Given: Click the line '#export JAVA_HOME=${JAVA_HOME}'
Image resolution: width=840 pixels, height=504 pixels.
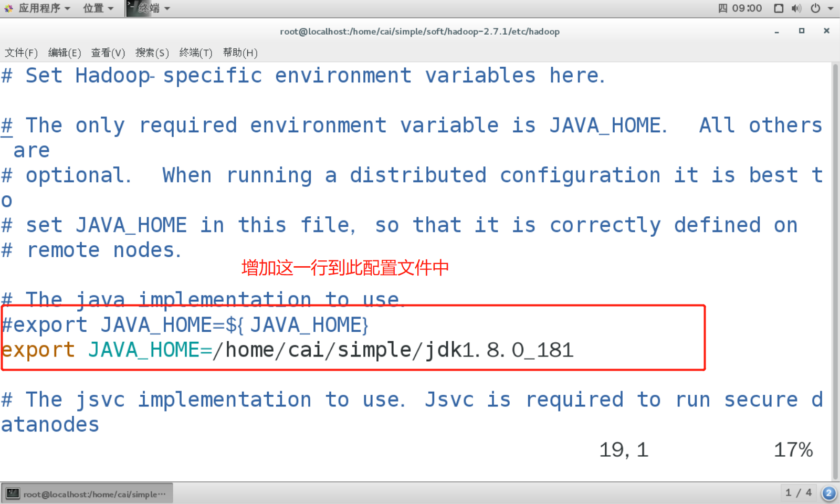Looking at the screenshot, I should click(185, 325).
